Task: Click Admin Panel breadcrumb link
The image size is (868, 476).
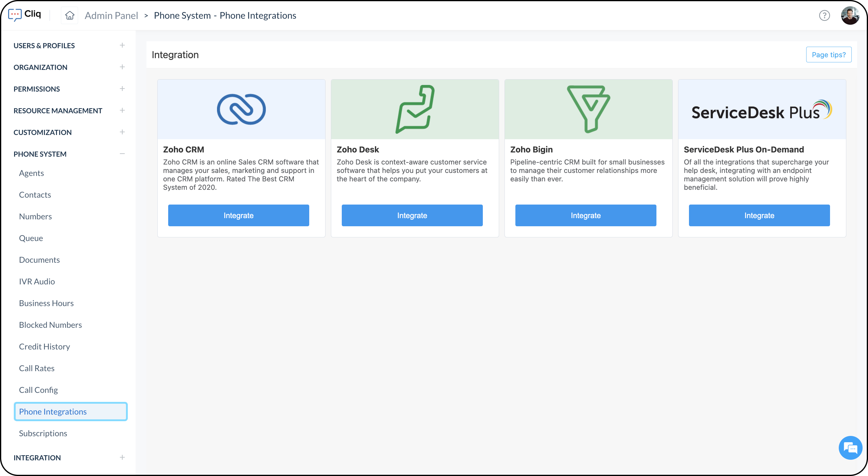Action: pyautogui.click(x=111, y=15)
